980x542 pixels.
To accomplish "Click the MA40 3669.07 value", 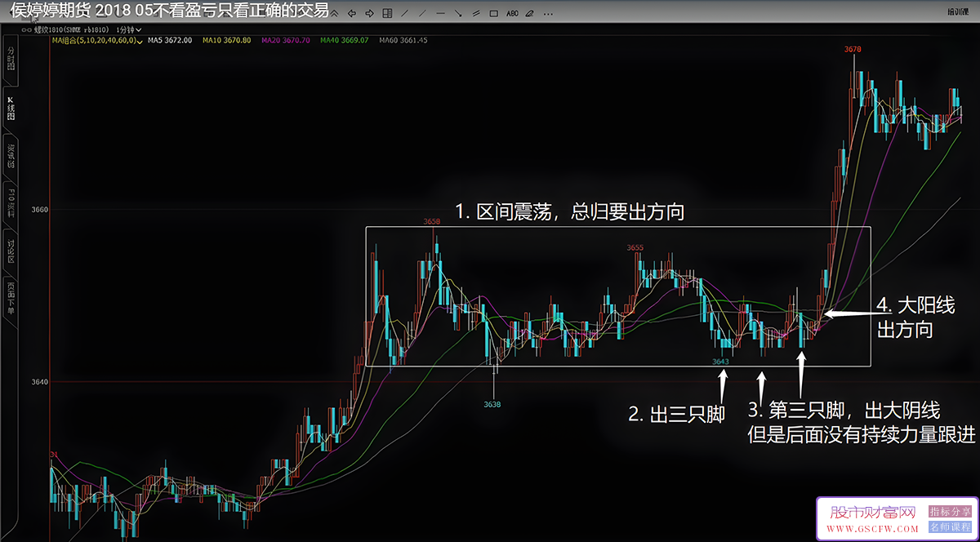I will [x=344, y=40].
